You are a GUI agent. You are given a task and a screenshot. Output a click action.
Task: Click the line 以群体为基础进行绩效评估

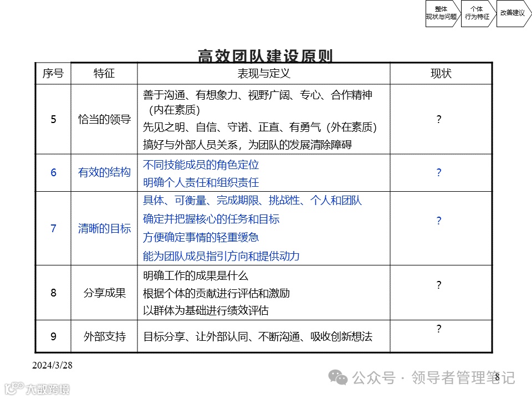(x=206, y=310)
